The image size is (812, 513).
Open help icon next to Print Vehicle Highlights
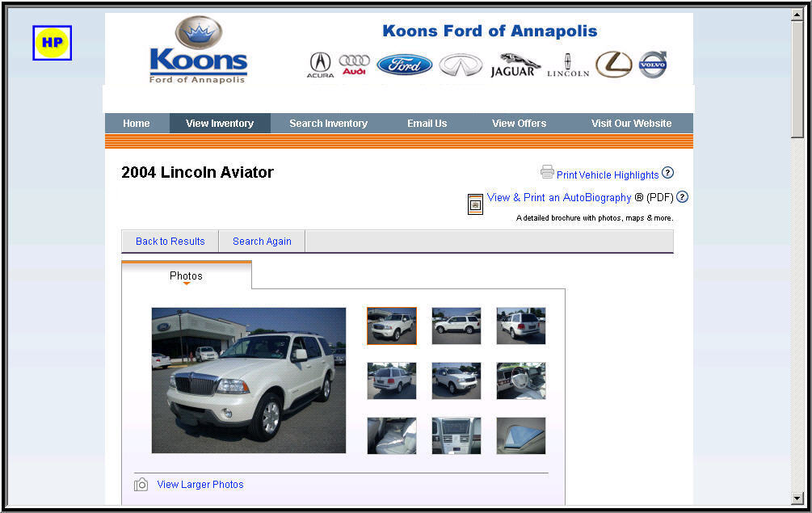[667, 172]
